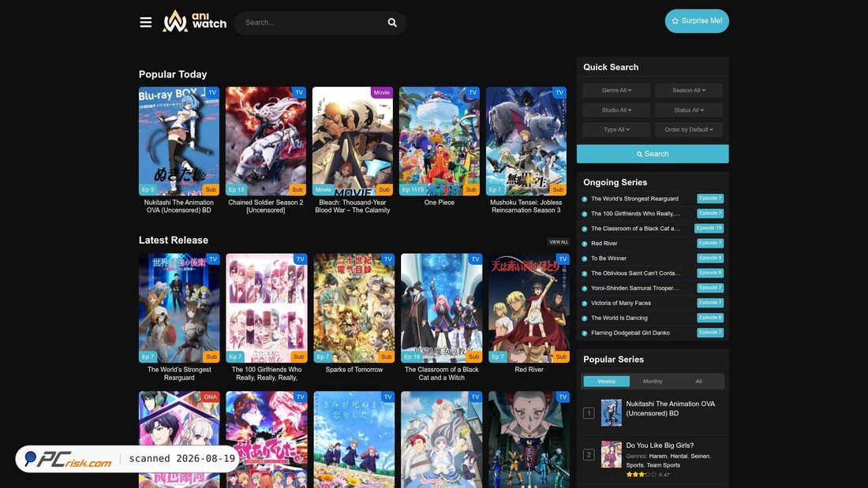Click Episode 19 badge for Black Cat
The width and height of the screenshot is (868, 488).
709,228
